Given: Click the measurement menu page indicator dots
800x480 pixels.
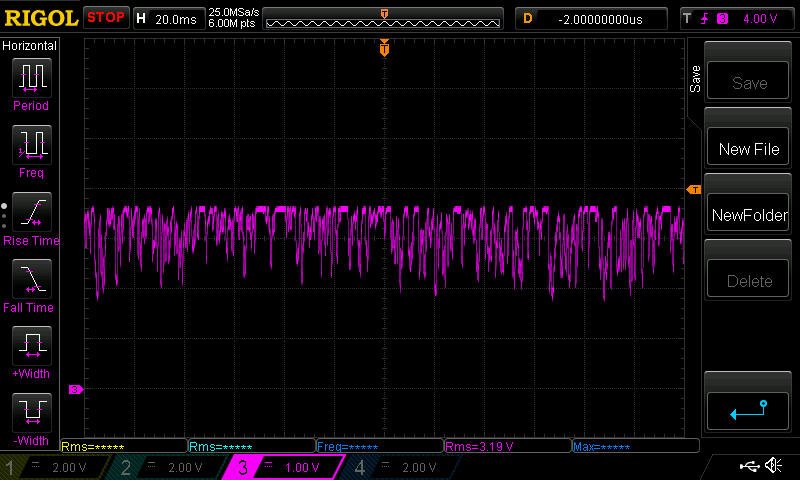Looking at the screenshot, I should [x=4, y=216].
